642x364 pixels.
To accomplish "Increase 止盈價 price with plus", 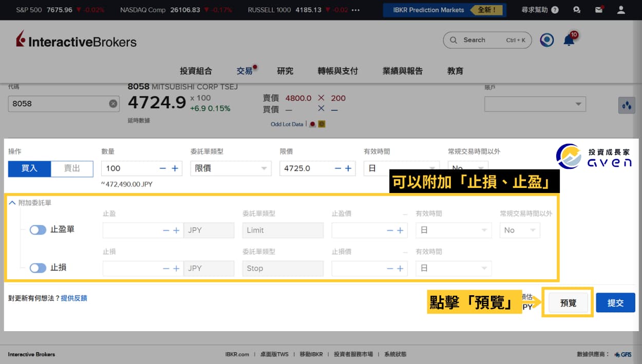I will (400, 231).
